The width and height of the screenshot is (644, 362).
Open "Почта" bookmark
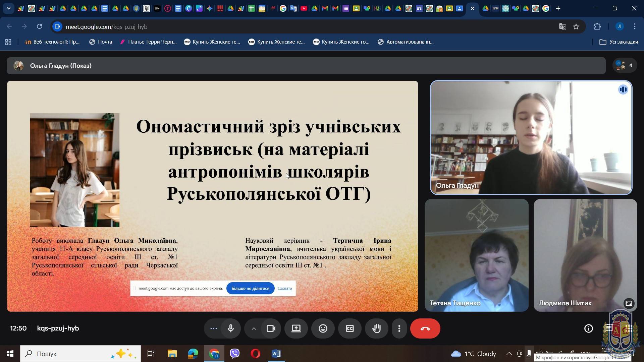(x=101, y=42)
